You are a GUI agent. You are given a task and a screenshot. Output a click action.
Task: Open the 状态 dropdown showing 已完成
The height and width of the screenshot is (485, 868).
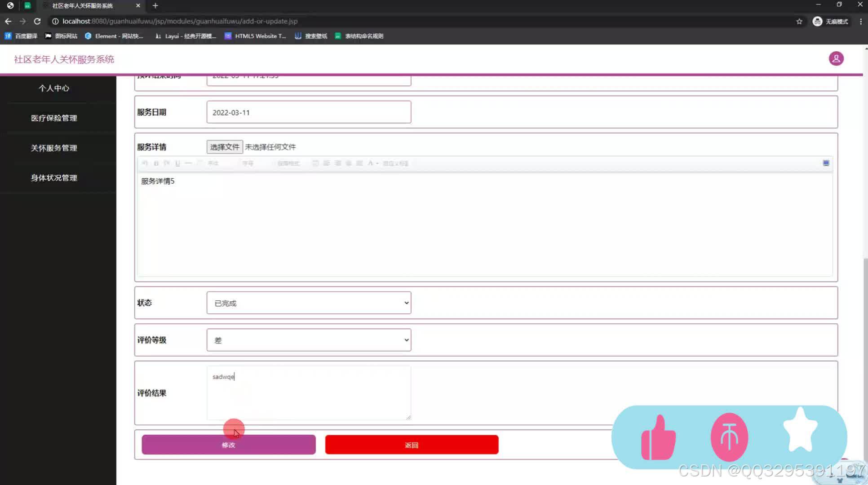click(x=309, y=303)
